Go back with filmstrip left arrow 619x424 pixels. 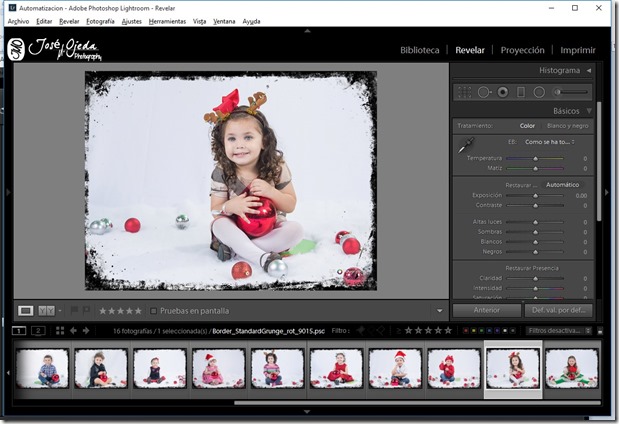pyautogui.click(x=73, y=331)
